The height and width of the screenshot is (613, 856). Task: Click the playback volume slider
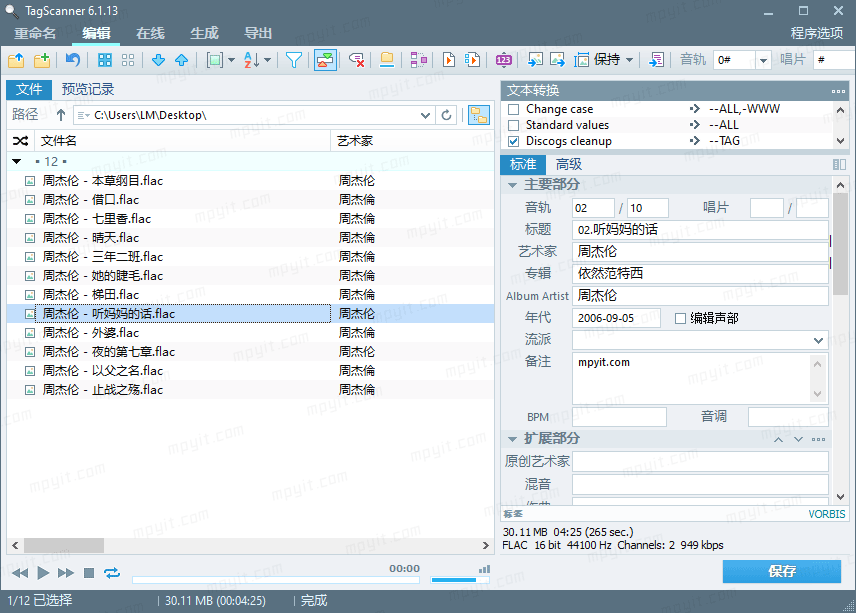click(x=460, y=580)
